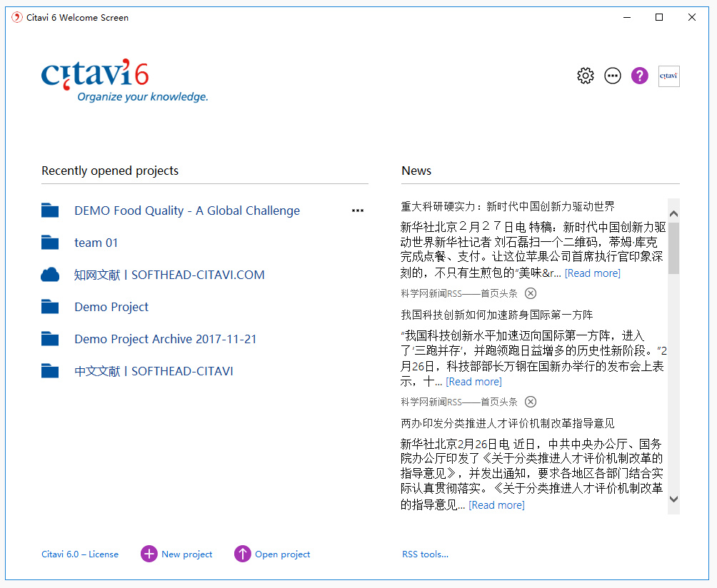Viewport: 717px width, 588px height.
Task: Dismiss the second 科学网新闻RSS news item
Action: pos(531,402)
